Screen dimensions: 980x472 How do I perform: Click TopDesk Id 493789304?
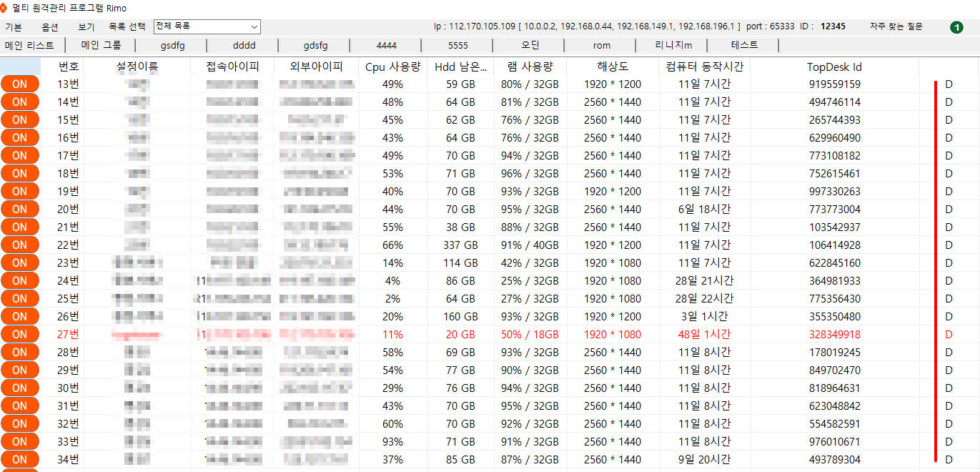click(834, 460)
